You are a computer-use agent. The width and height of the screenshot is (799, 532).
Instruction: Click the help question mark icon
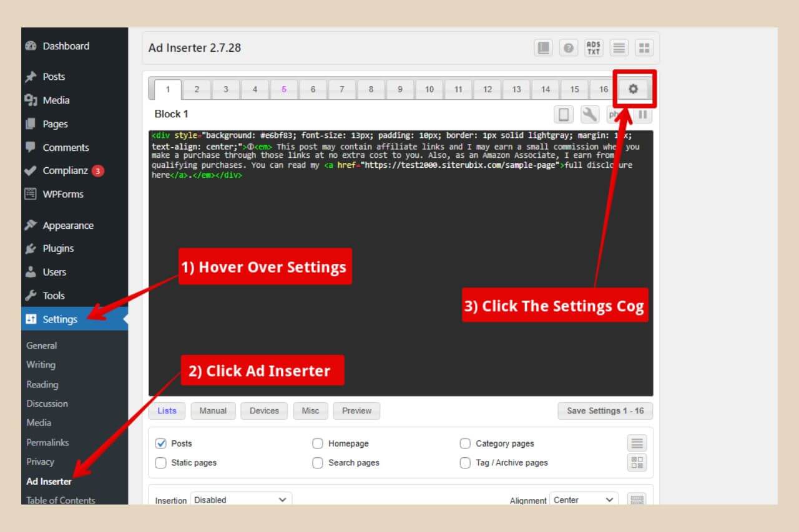point(569,48)
